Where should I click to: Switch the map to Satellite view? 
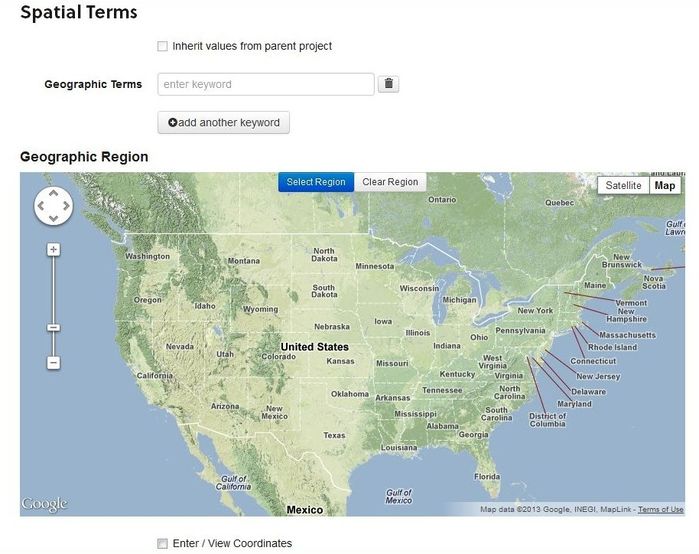pos(623,185)
